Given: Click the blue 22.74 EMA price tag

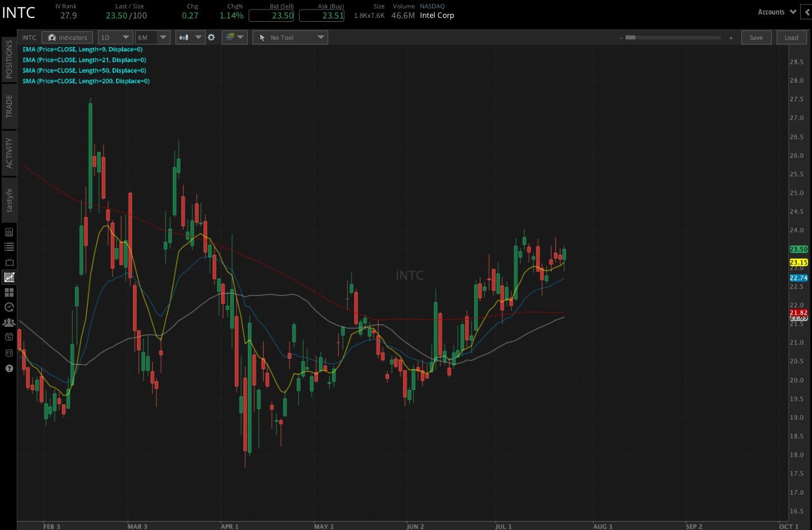Looking at the screenshot, I should point(799,278).
